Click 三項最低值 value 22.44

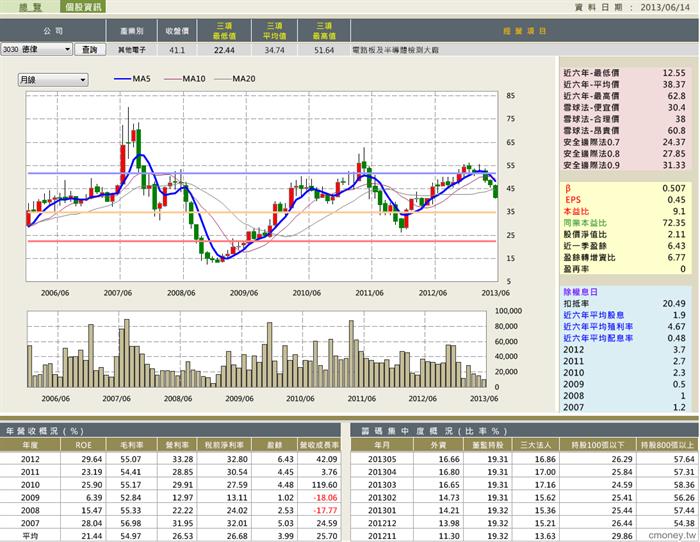click(x=224, y=50)
